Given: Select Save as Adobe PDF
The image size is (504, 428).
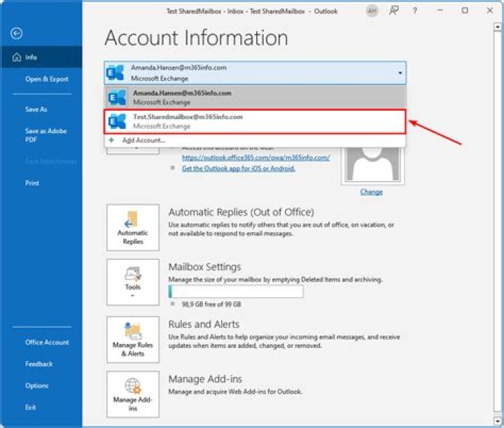Looking at the screenshot, I should [46, 135].
